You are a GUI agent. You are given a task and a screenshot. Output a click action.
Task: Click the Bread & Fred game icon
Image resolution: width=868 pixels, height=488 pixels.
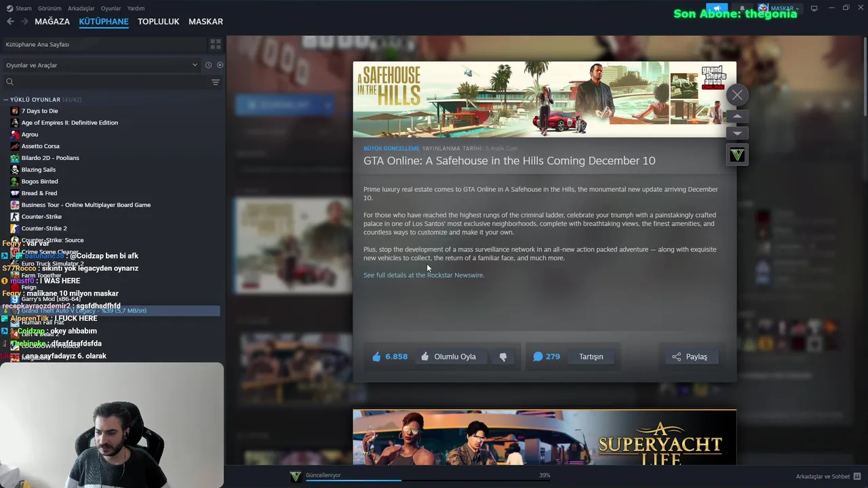pyautogui.click(x=14, y=193)
